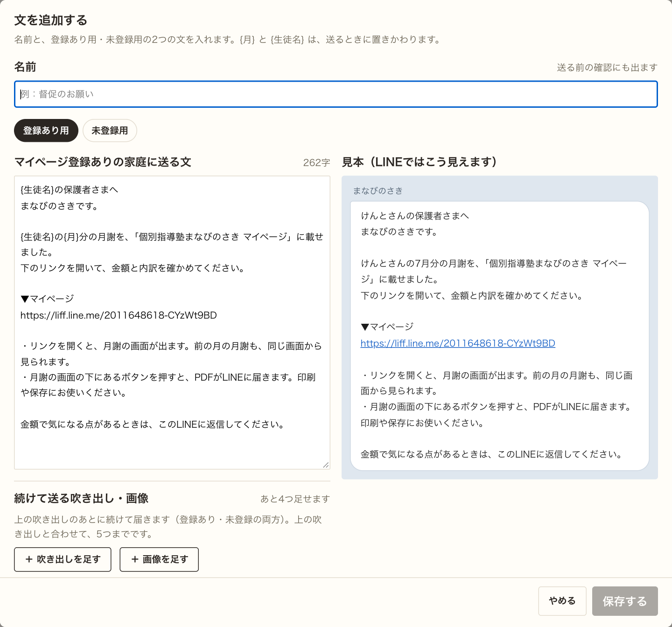Click the けんとさんの保護者さまへ line in preview
The height and width of the screenshot is (627, 672).
pyautogui.click(x=415, y=216)
